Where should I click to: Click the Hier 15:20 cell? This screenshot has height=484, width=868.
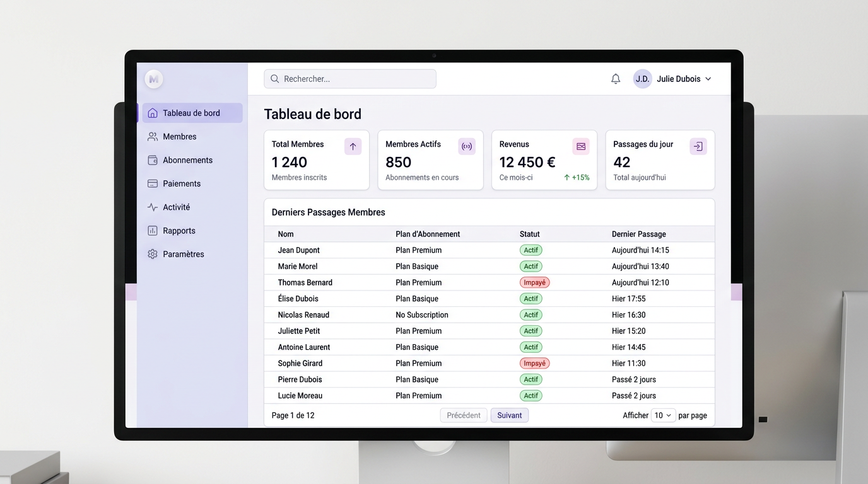629,331
